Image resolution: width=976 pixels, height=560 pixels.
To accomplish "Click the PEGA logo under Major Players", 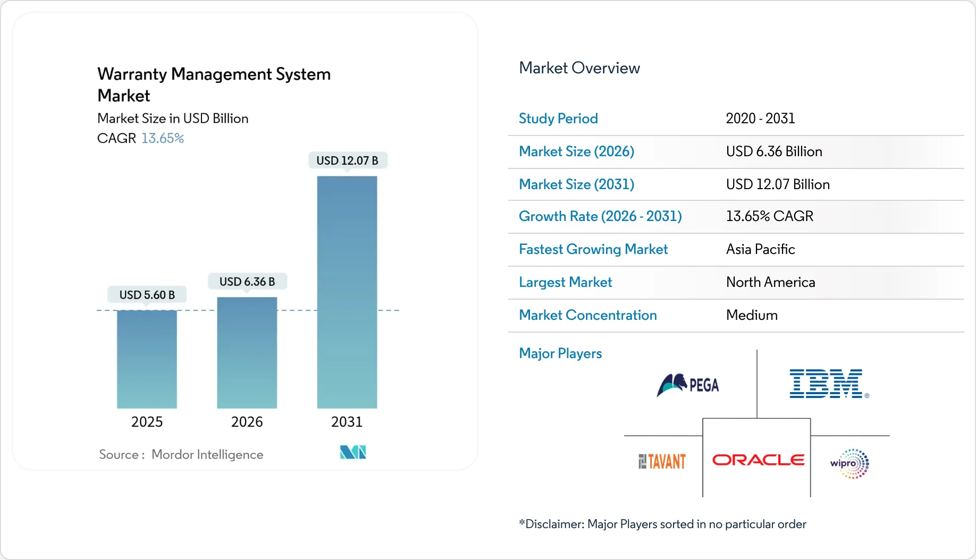I will 687,385.
